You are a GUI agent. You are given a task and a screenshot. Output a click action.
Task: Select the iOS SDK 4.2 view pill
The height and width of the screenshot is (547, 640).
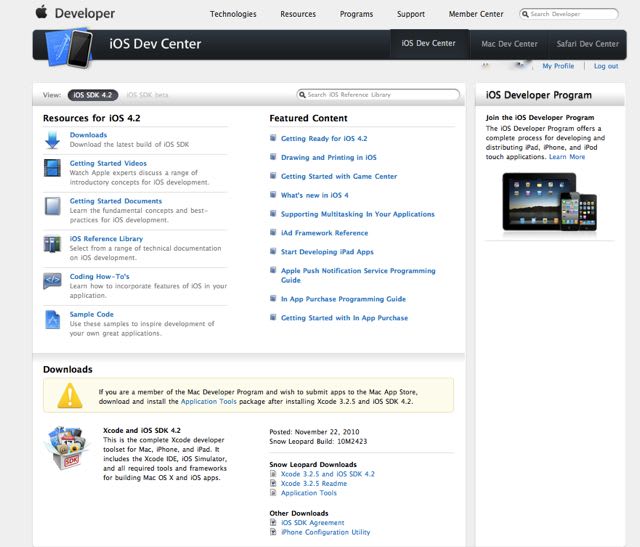93,95
